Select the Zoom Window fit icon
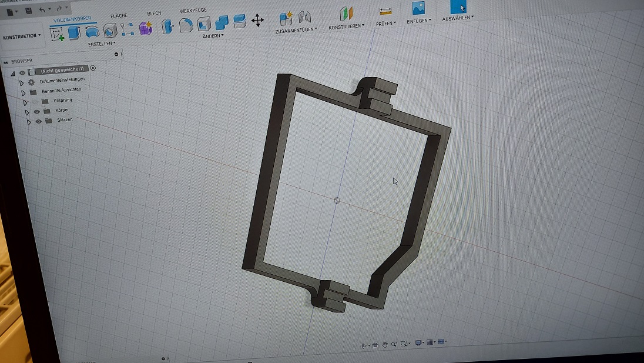The width and height of the screenshot is (644, 363). tap(404, 344)
